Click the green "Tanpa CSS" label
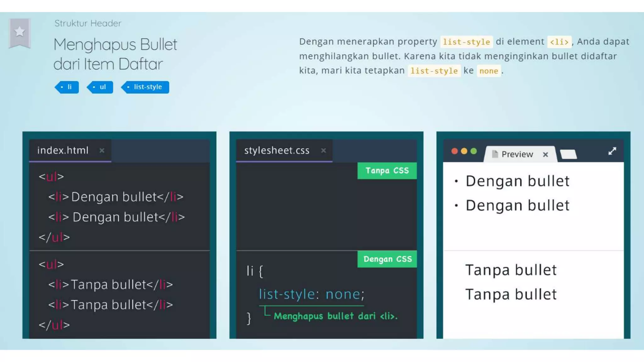644x362 pixels. click(x=387, y=171)
